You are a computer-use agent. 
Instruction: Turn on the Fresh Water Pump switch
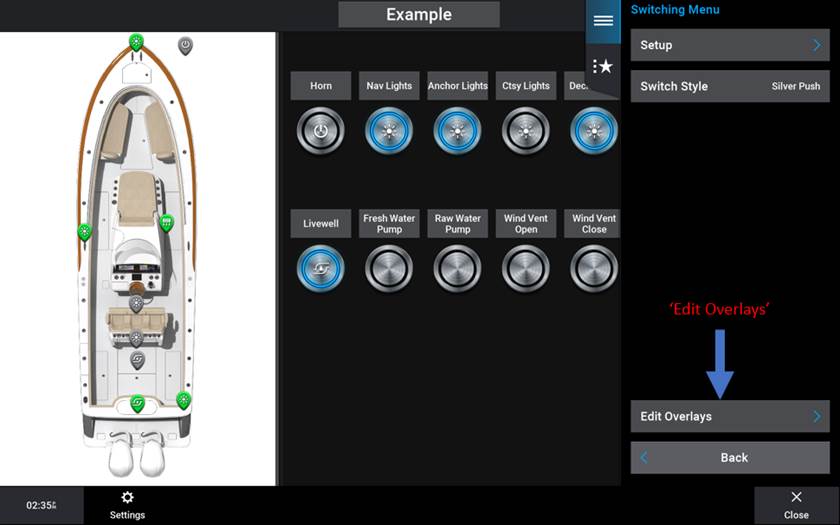pyautogui.click(x=389, y=269)
